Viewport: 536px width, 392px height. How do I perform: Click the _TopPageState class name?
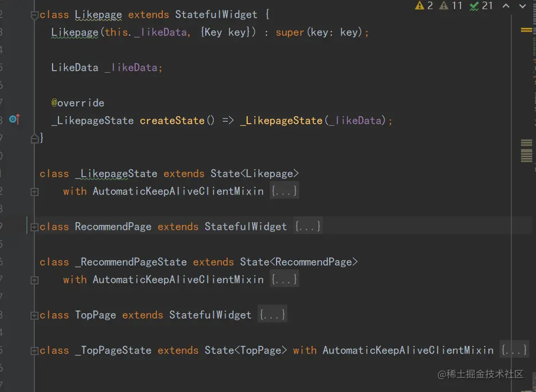[x=113, y=350]
